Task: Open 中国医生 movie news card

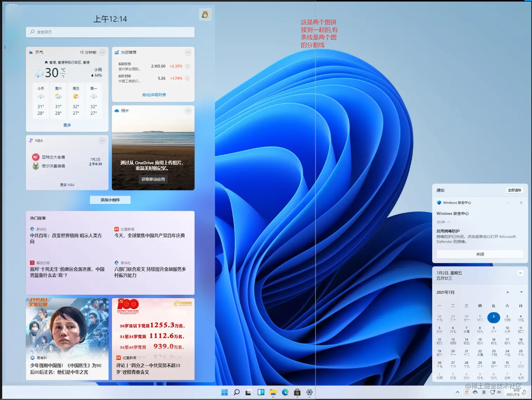Action: point(67,339)
